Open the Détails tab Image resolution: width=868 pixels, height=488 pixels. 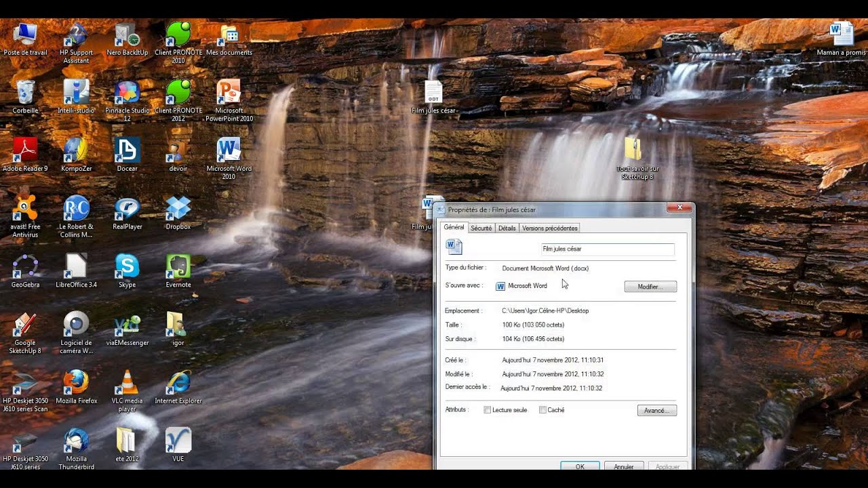click(507, 228)
